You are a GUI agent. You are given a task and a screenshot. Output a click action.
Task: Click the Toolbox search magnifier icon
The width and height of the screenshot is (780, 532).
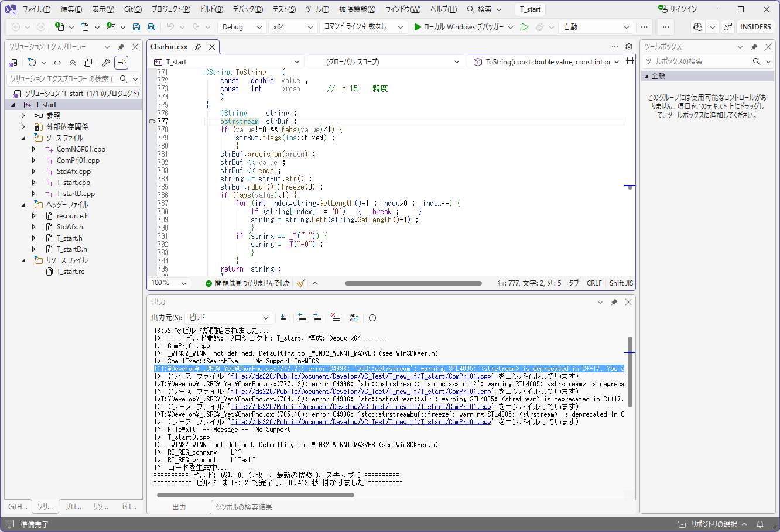[x=757, y=61]
